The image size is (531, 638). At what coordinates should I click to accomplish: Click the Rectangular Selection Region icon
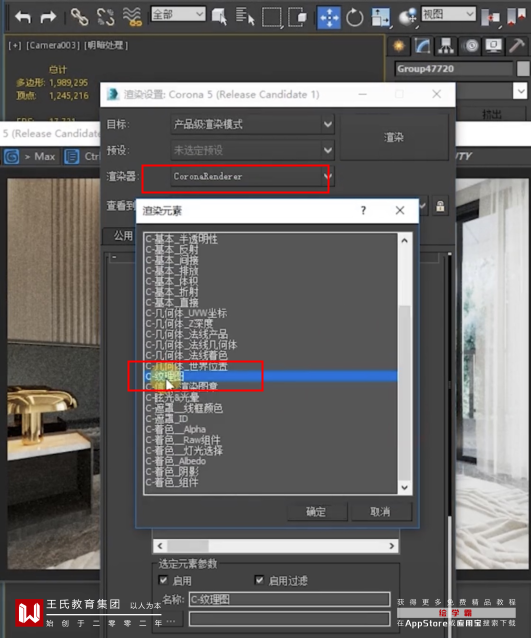tap(271, 18)
